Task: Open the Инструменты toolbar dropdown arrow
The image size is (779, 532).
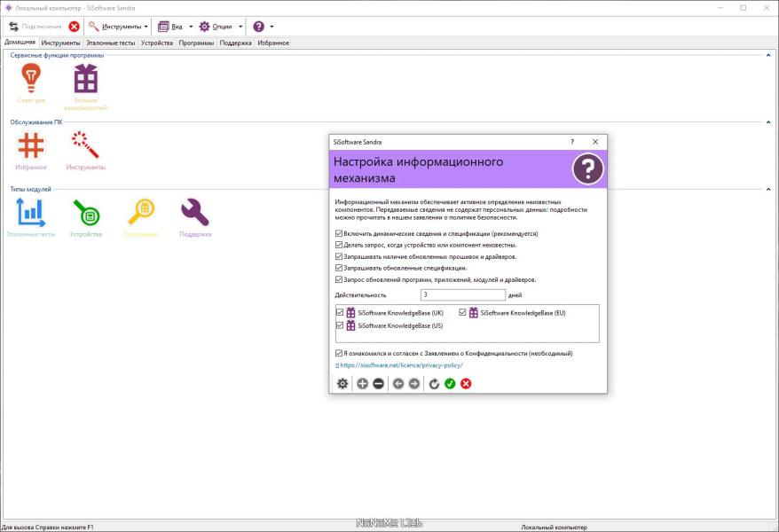Action: (146, 27)
